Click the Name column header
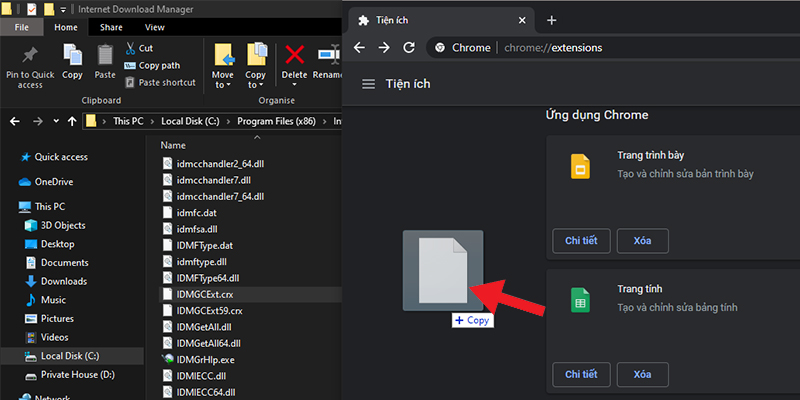Viewport: 800px width, 400px height. click(173, 145)
